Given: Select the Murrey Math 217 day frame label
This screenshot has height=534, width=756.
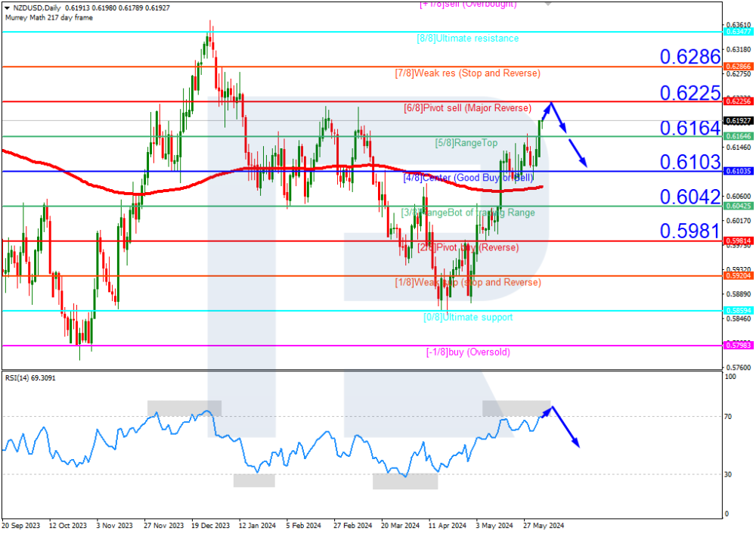Looking at the screenshot, I should [48, 17].
